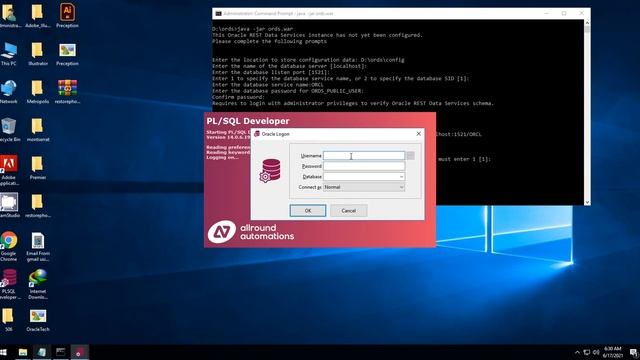Select the 506 folder icon
The height and width of the screenshot is (360, 640).
click(8, 320)
